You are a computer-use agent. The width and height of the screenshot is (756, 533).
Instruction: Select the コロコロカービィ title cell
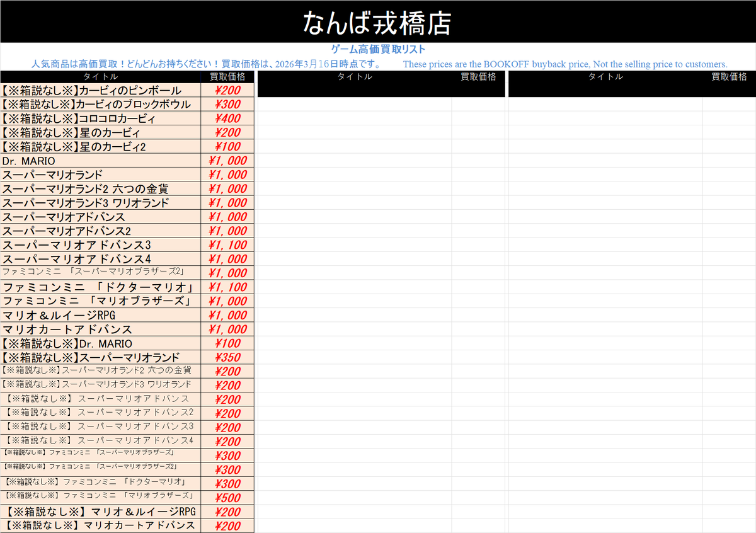pos(101,118)
